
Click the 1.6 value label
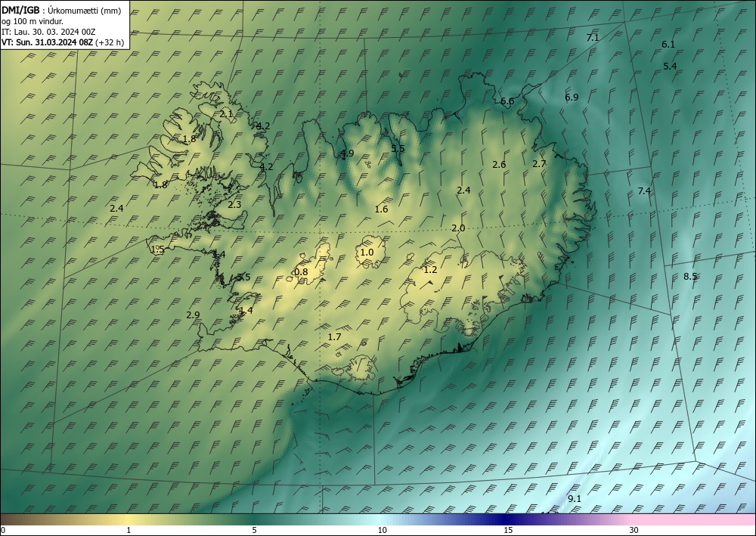tap(381, 209)
